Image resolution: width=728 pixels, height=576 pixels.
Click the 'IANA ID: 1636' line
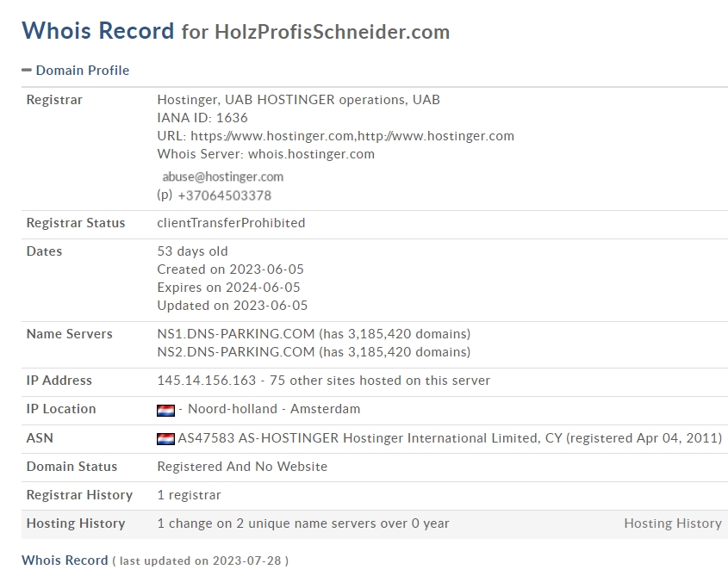coord(202,118)
